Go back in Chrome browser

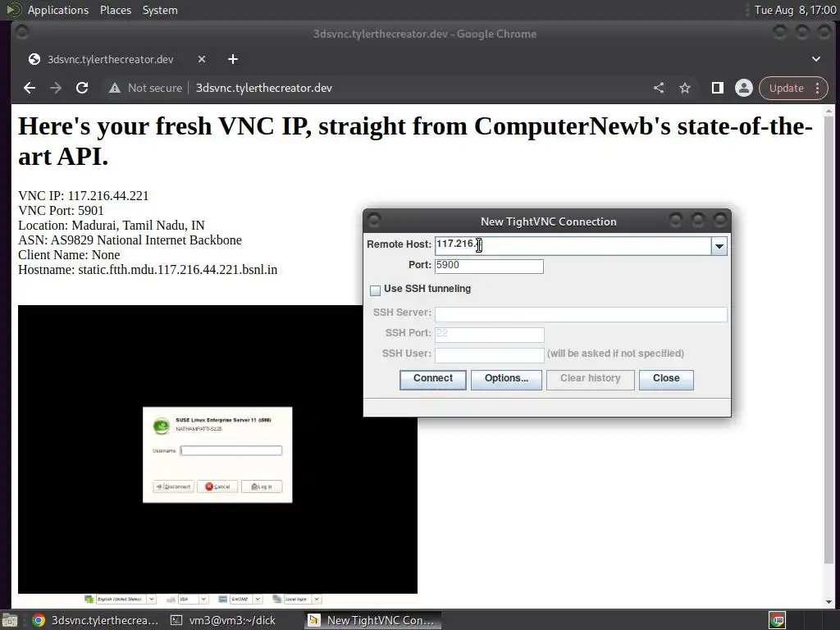click(30, 88)
